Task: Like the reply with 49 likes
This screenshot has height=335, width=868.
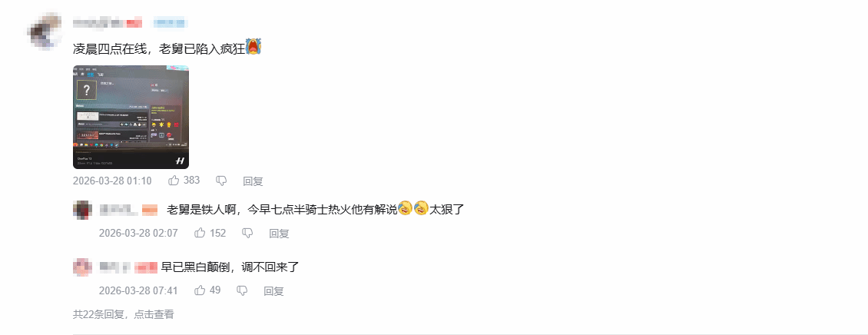Action: click(x=200, y=290)
